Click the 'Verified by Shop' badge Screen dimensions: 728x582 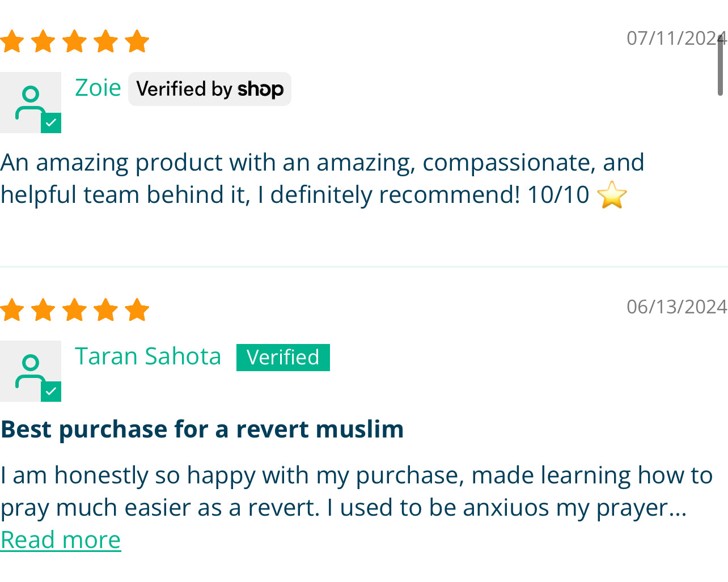[209, 89]
